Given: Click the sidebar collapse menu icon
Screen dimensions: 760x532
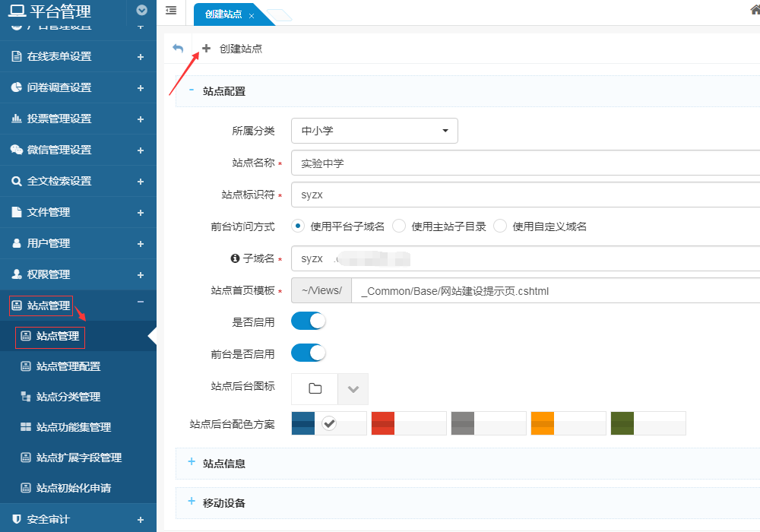Looking at the screenshot, I should pos(171,11).
